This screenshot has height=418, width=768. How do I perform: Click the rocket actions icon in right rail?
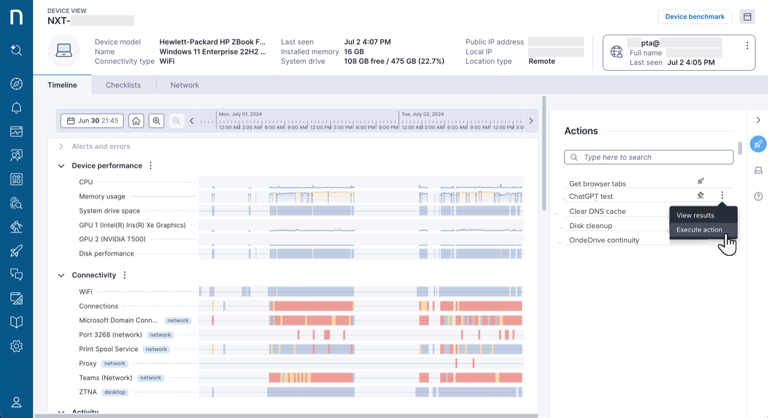tap(758, 144)
